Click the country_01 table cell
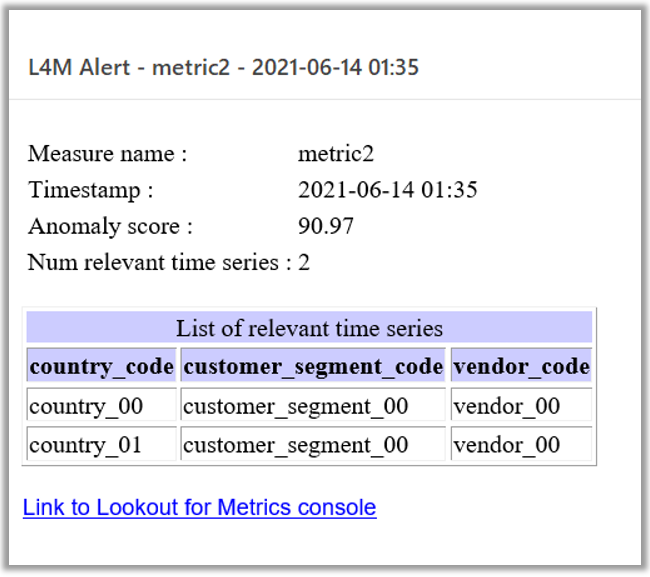This screenshot has height=577, width=650. (x=102, y=444)
